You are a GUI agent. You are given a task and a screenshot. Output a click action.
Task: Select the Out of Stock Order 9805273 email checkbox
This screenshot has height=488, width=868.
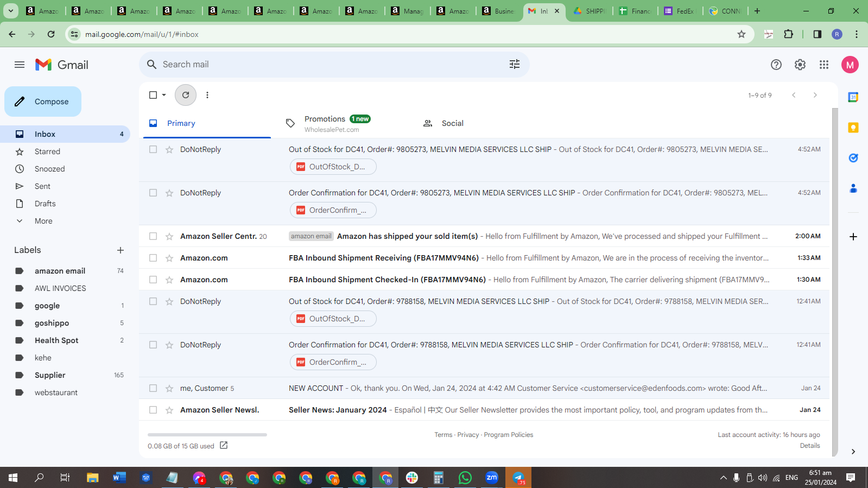point(153,149)
